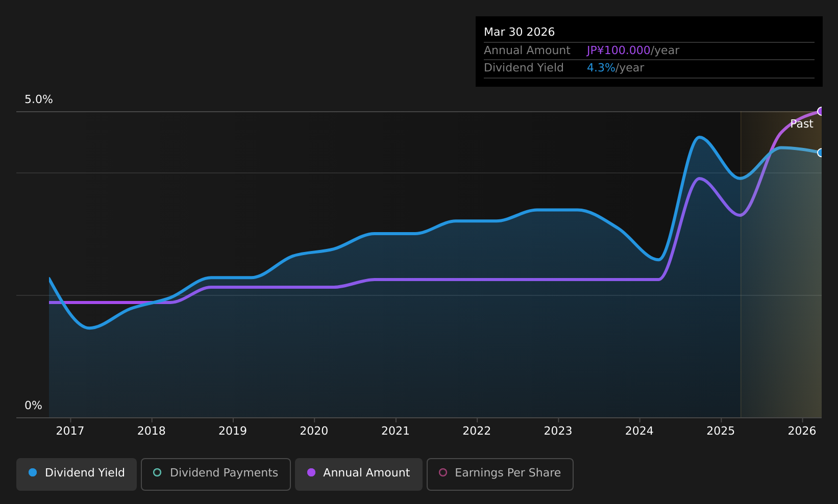Click the 2018 x-axis label
The height and width of the screenshot is (504, 838).
coord(152,431)
